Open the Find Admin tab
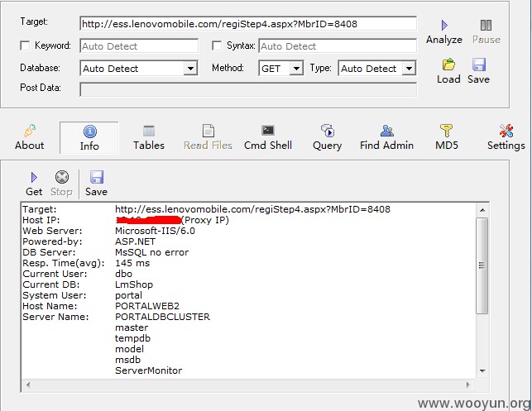The image size is (532, 411). point(386,138)
